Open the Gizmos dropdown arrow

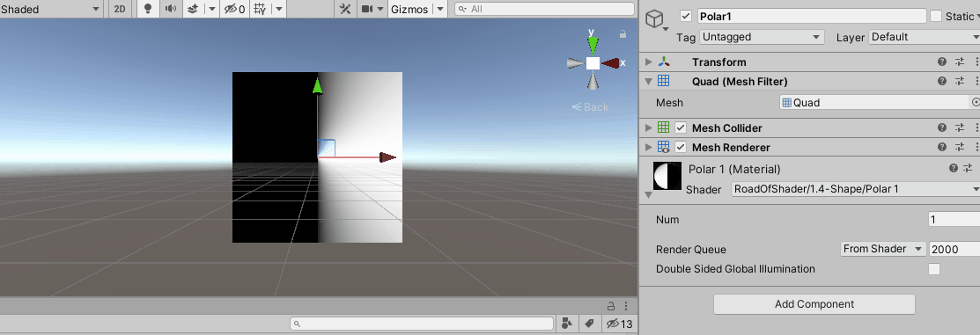click(x=440, y=9)
